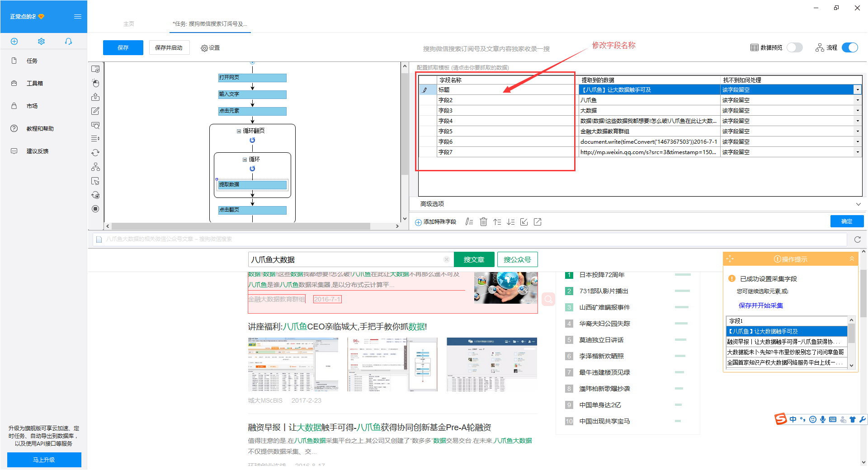Turn off the 流程 switch
Image resolution: width=868 pixels, height=470 pixels.
[x=849, y=47]
